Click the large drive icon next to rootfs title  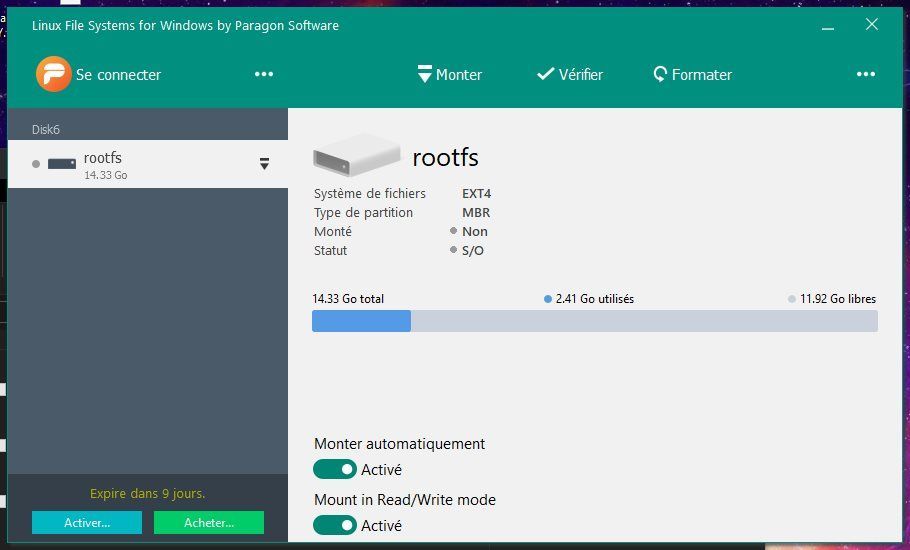tap(357, 155)
